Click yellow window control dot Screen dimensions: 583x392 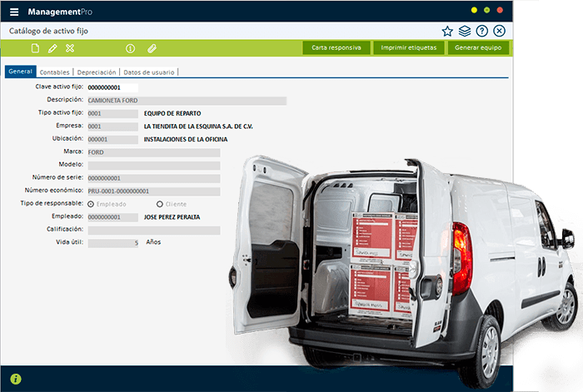tap(474, 10)
